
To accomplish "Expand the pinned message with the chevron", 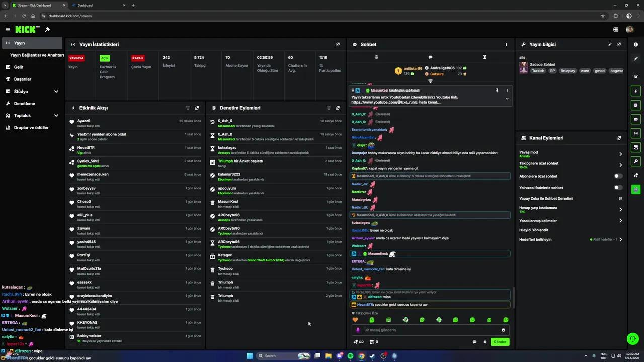I will pos(507,99).
